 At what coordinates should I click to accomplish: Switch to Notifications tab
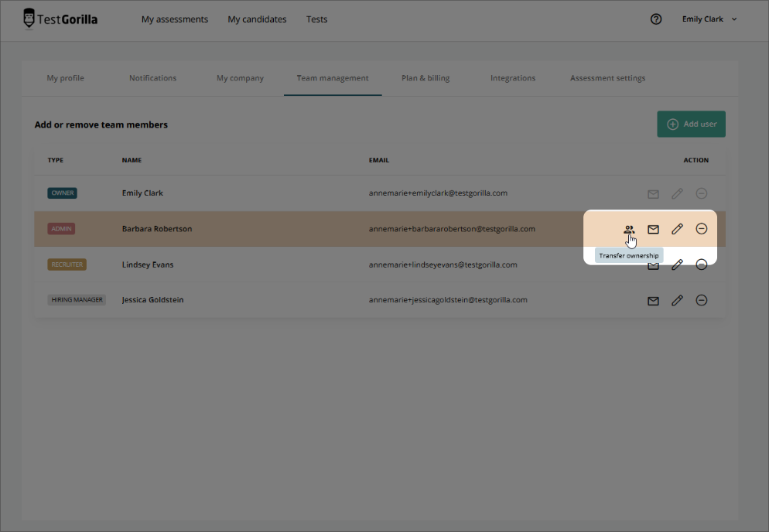[152, 78]
